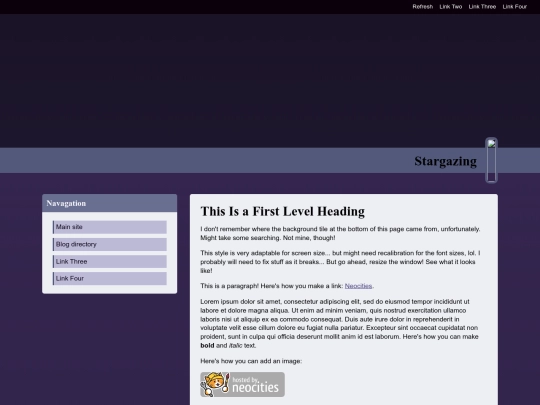This screenshot has width=540, height=405.
Task: Click the paragraph starting 'I don't remember where'
Action: 340,233
